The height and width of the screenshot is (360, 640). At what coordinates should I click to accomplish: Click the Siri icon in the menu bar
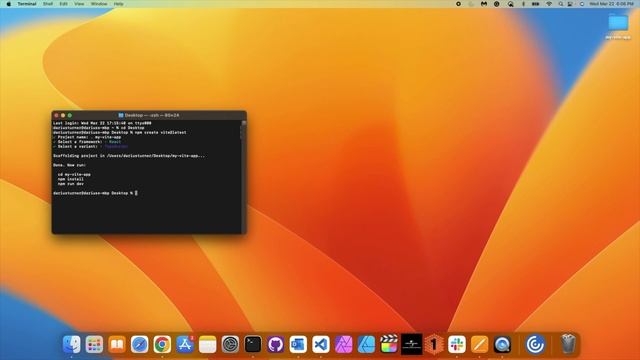coord(582,4)
